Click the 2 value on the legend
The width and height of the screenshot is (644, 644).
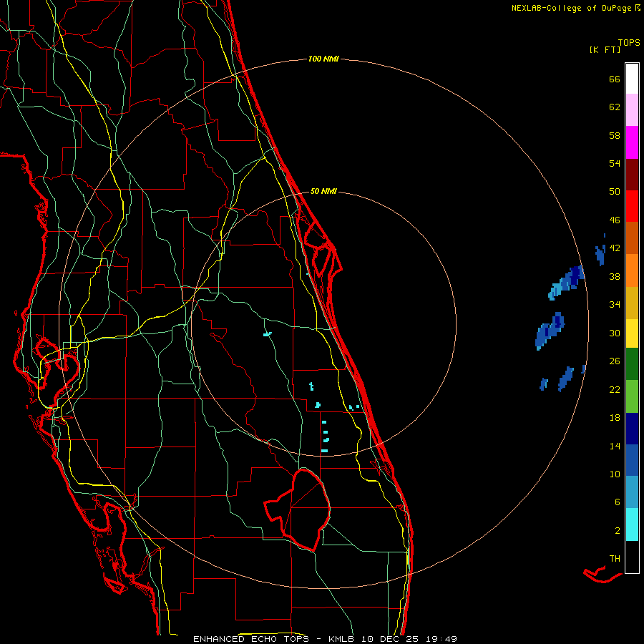tap(618, 531)
